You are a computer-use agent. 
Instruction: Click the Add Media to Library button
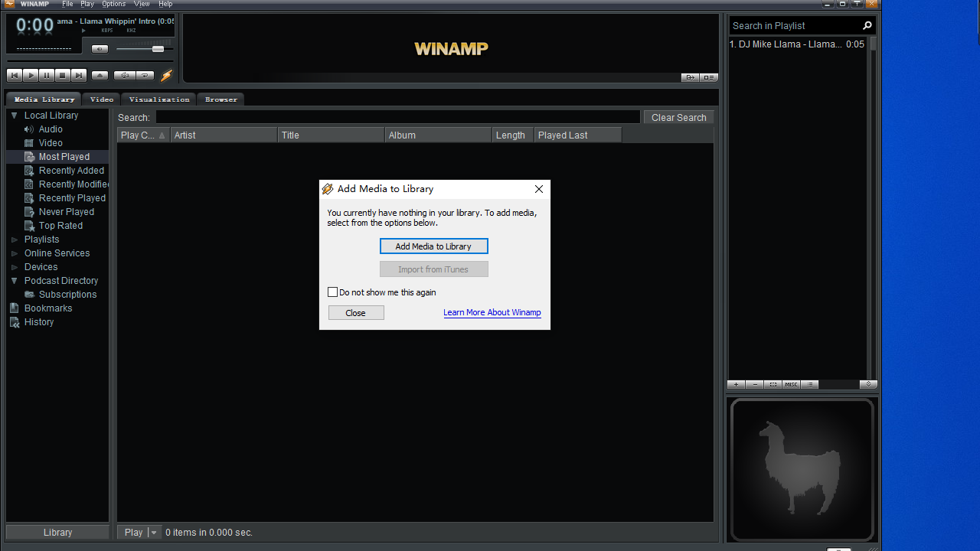[433, 246]
